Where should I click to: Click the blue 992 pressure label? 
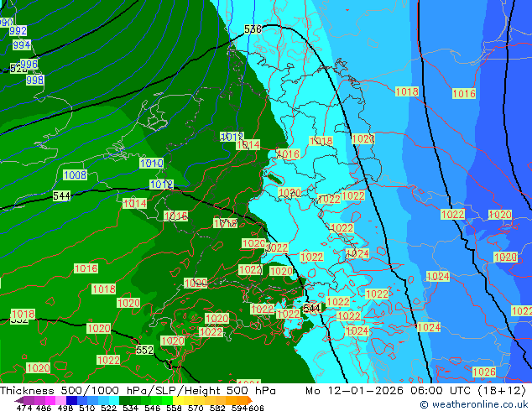pyautogui.click(x=18, y=31)
